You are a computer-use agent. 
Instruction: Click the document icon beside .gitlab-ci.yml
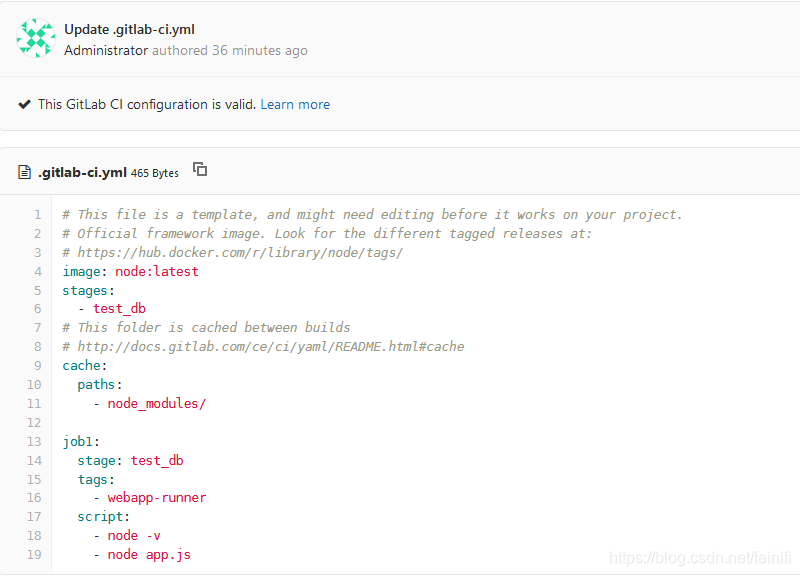(x=24, y=172)
